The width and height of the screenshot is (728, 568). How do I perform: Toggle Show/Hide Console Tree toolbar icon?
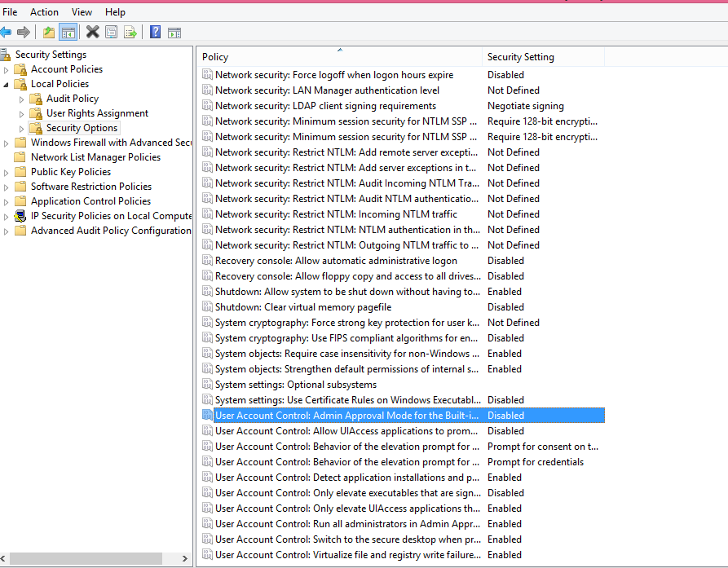pos(68,33)
